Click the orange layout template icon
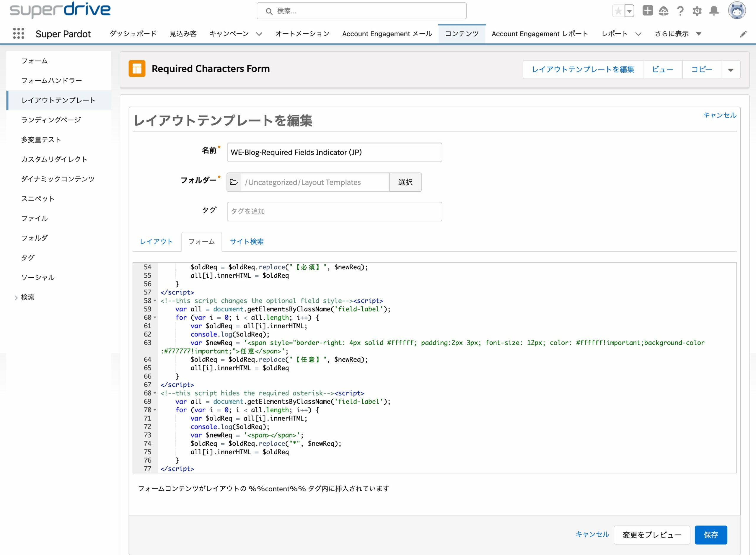This screenshot has height=555, width=756. (x=137, y=69)
